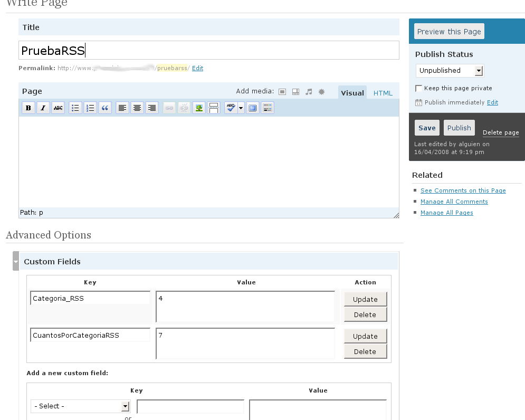Screen dimensions: 525x420
Task: Insert blockquote using the quote icon
Action: [x=105, y=108]
